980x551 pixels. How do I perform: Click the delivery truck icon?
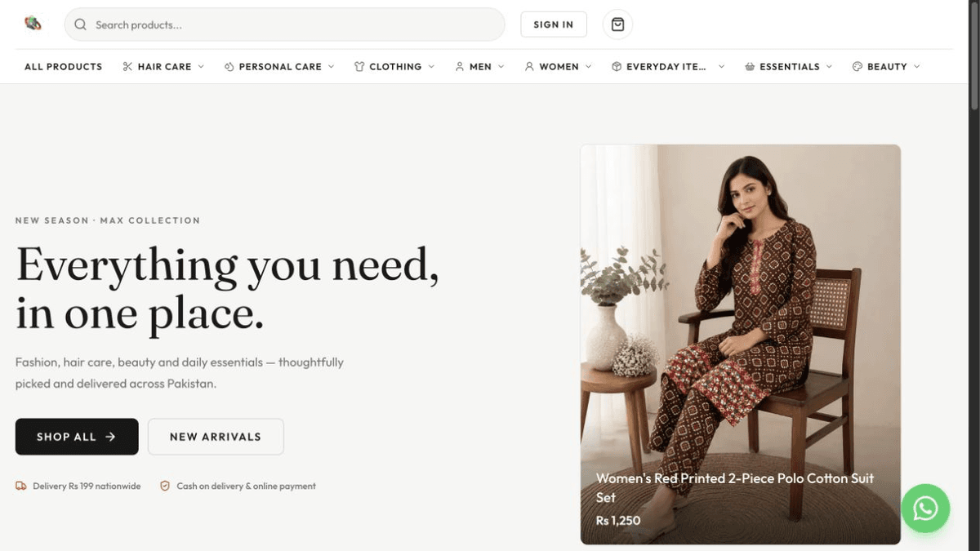pyautogui.click(x=21, y=486)
